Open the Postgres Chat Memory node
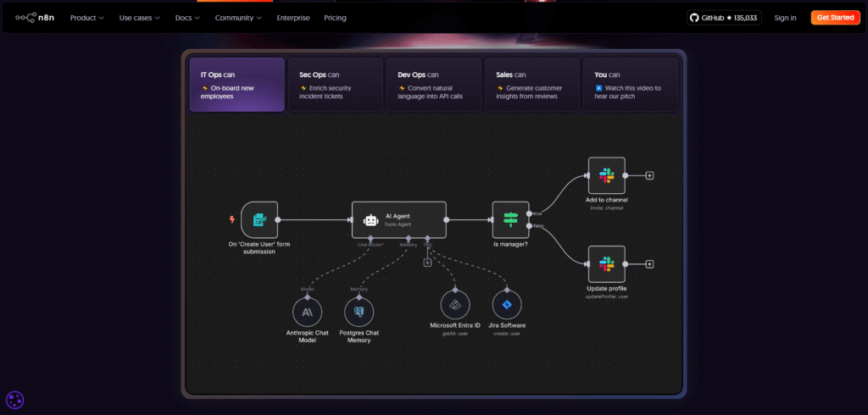The height and width of the screenshot is (415, 868). pyautogui.click(x=359, y=312)
